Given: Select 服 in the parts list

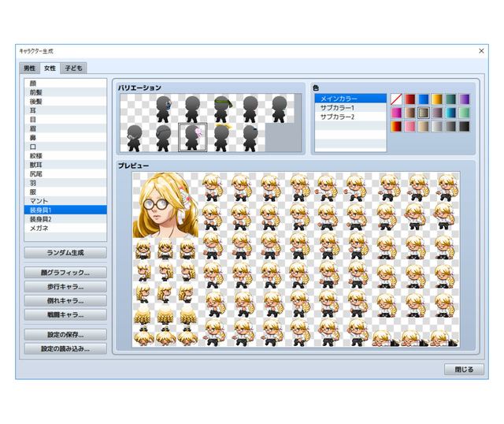Looking at the screenshot, I should [65, 192].
